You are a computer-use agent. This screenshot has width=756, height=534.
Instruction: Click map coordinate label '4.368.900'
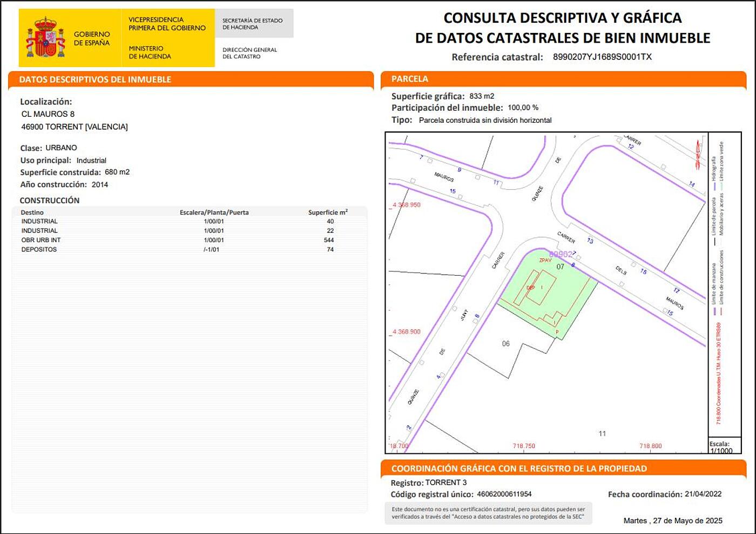[406, 332]
